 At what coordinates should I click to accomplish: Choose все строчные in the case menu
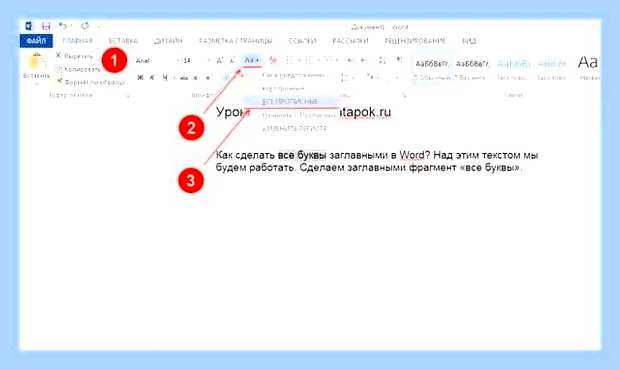(x=283, y=89)
